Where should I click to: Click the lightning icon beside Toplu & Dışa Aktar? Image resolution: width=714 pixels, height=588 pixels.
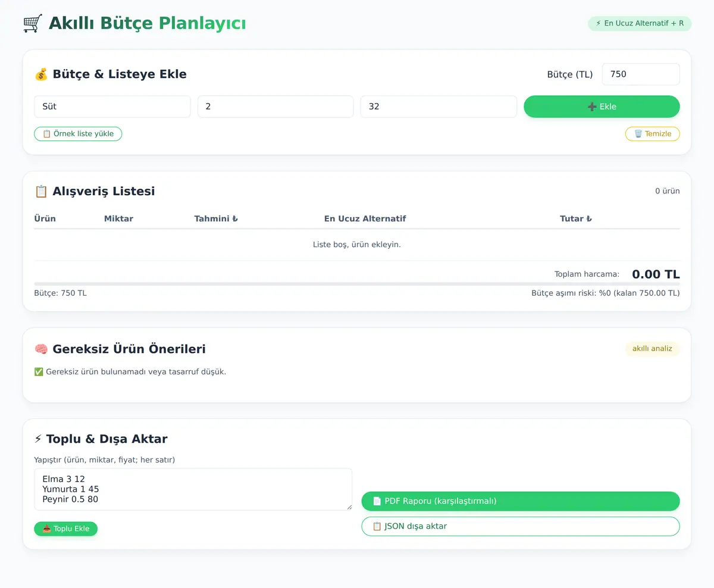point(38,439)
